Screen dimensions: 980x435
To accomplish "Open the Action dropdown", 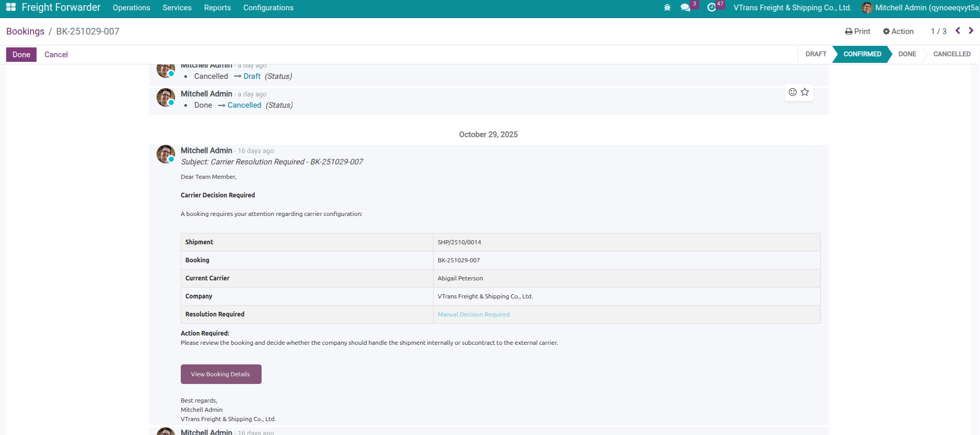I will [x=898, y=31].
